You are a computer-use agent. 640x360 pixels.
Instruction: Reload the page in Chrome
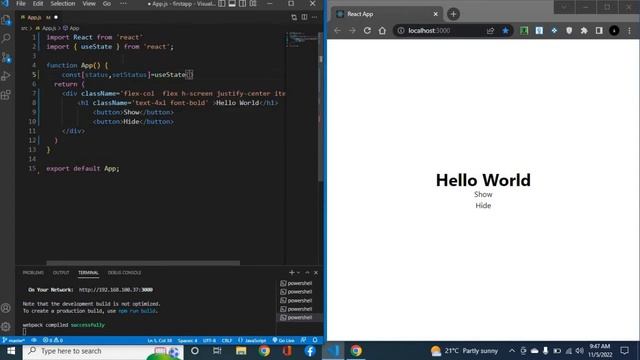point(367,31)
